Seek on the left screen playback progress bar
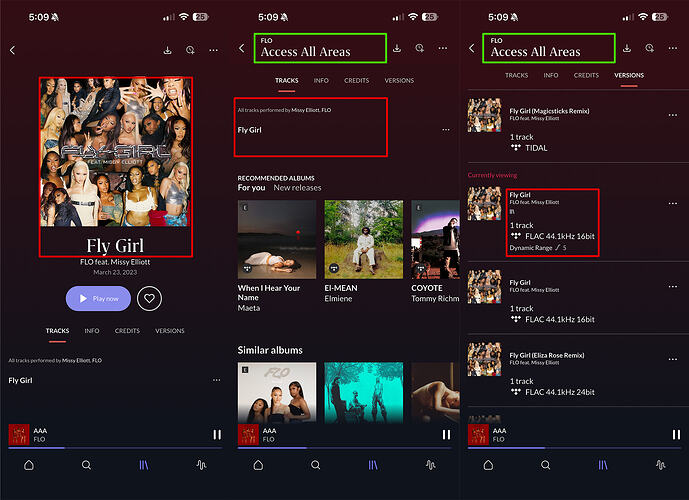This screenshot has width=689, height=500. coord(115,448)
